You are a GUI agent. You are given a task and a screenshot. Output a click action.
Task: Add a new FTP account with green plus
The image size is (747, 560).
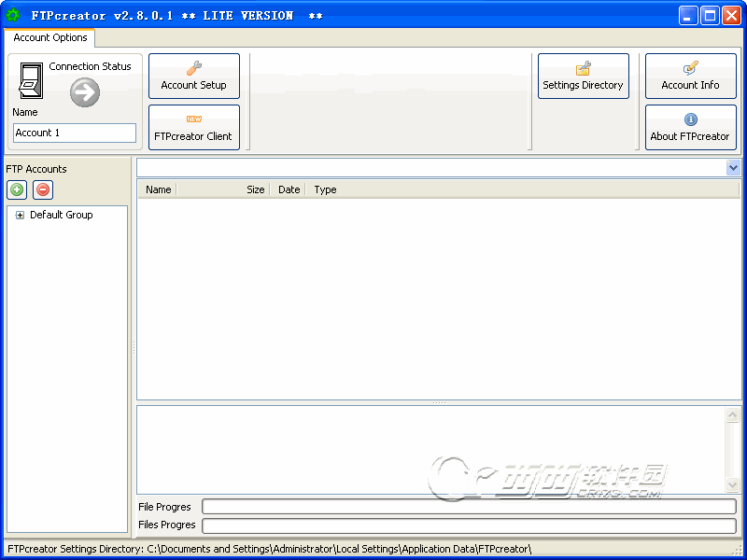[17, 189]
